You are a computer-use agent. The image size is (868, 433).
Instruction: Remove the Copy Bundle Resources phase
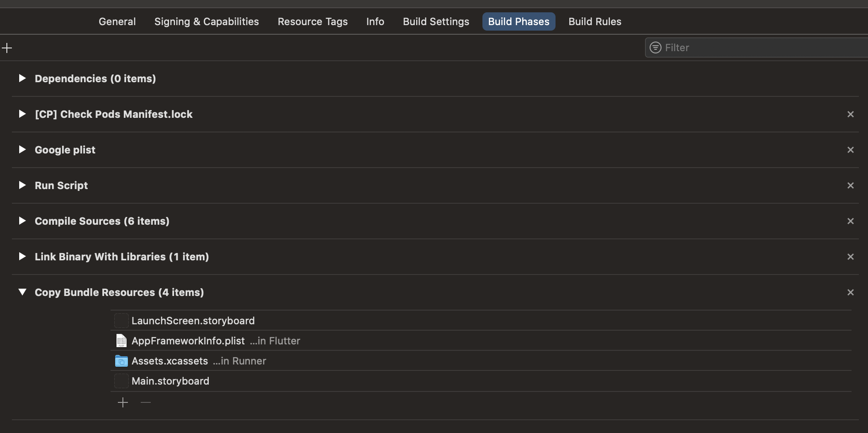click(x=850, y=292)
